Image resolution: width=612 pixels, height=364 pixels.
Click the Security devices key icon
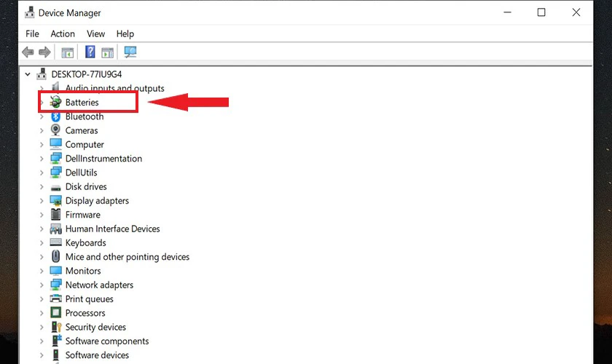[57, 327]
